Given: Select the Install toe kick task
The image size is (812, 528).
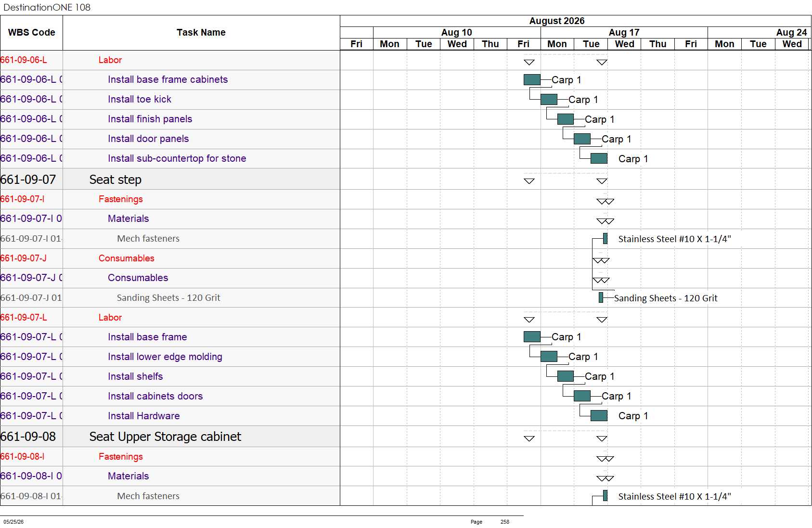Looking at the screenshot, I should pos(140,99).
